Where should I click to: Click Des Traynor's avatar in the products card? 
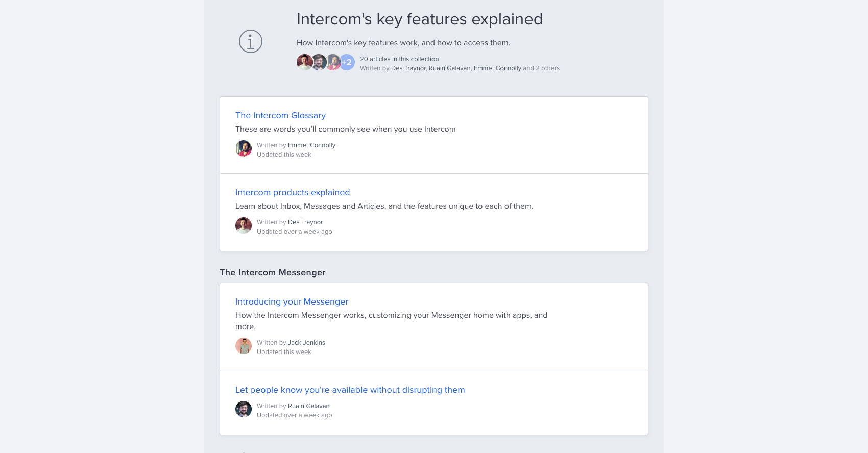coord(244,225)
